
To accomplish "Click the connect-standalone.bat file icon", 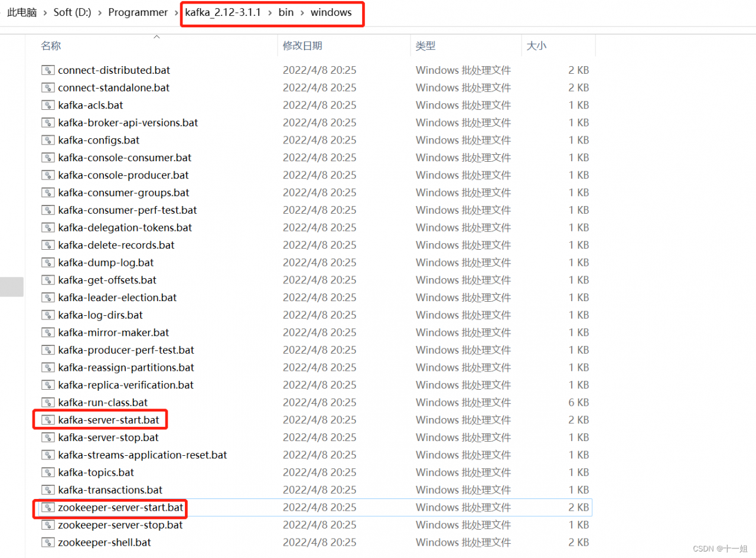I will click(x=48, y=88).
